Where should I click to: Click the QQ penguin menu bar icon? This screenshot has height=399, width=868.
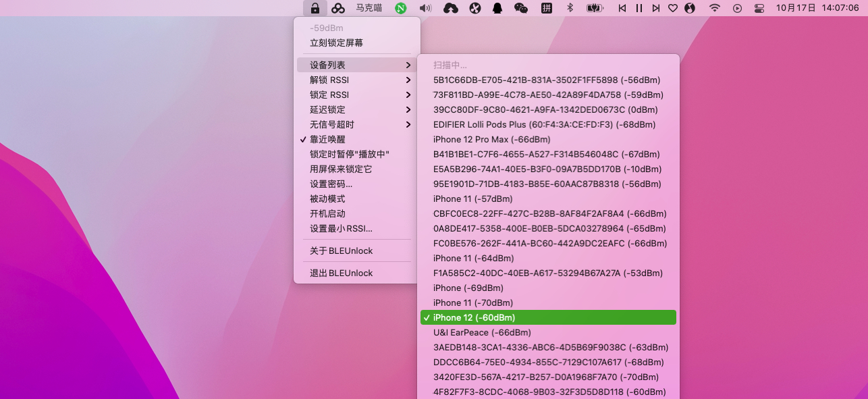[x=497, y=8]
